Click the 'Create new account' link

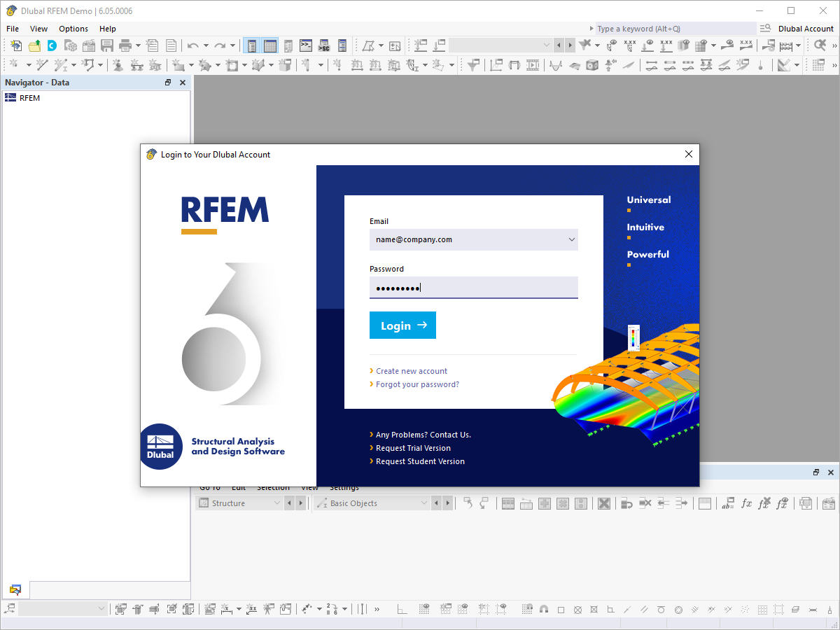tap(411, 371)
